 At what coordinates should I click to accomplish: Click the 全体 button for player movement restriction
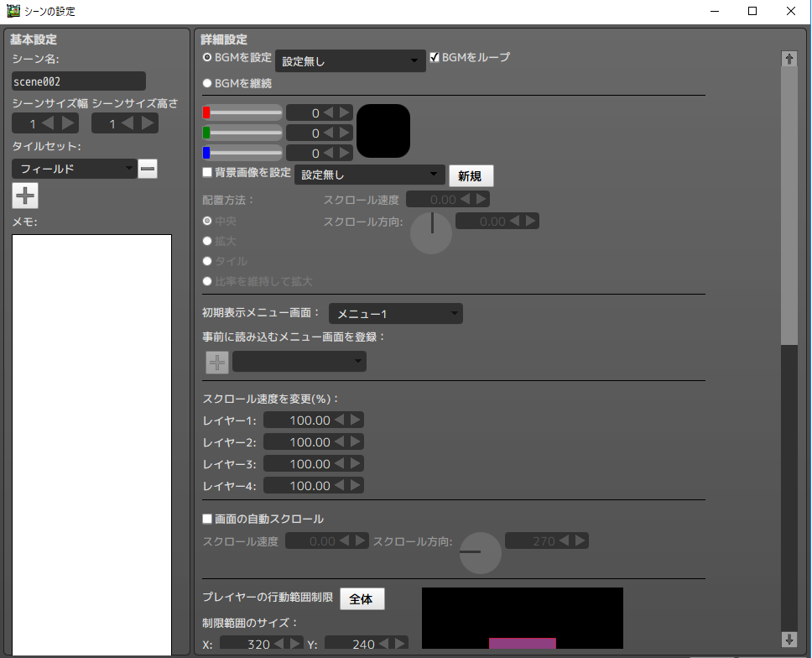coord(362,598)
